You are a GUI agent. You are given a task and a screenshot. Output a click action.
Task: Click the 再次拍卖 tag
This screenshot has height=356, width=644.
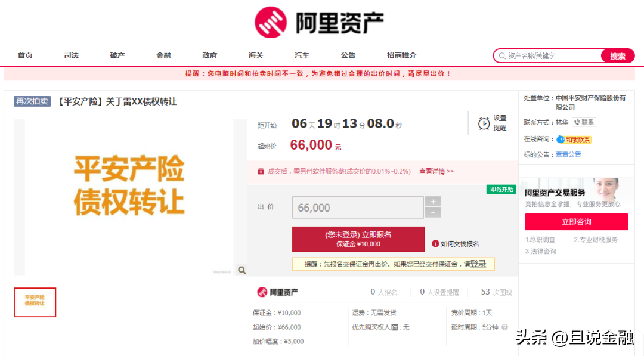tap(32, 101)
